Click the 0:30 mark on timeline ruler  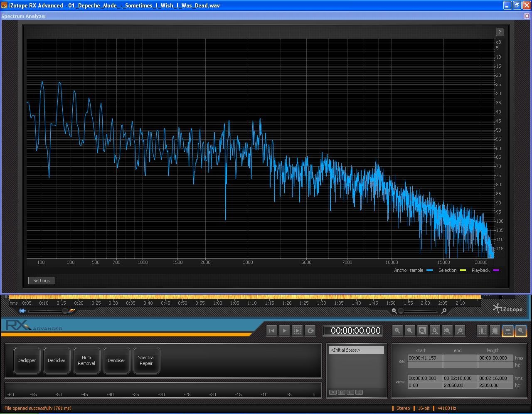pos(113,303)
